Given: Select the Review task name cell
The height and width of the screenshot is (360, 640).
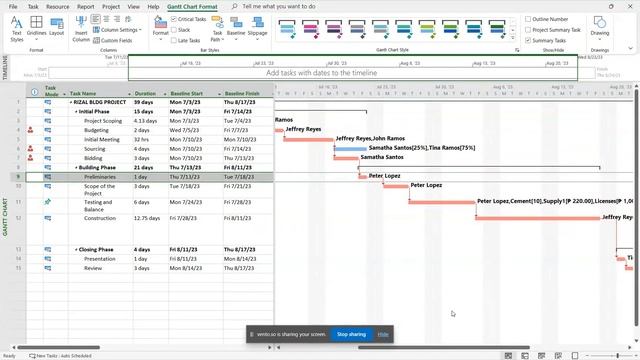Looking at the screenshot, I should pos(100,268).
